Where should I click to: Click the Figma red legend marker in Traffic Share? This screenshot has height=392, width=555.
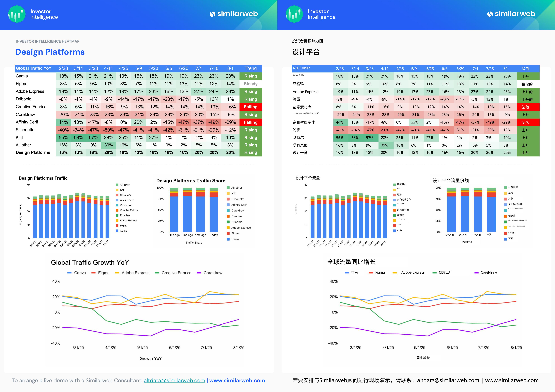click(x=228, y=234)
